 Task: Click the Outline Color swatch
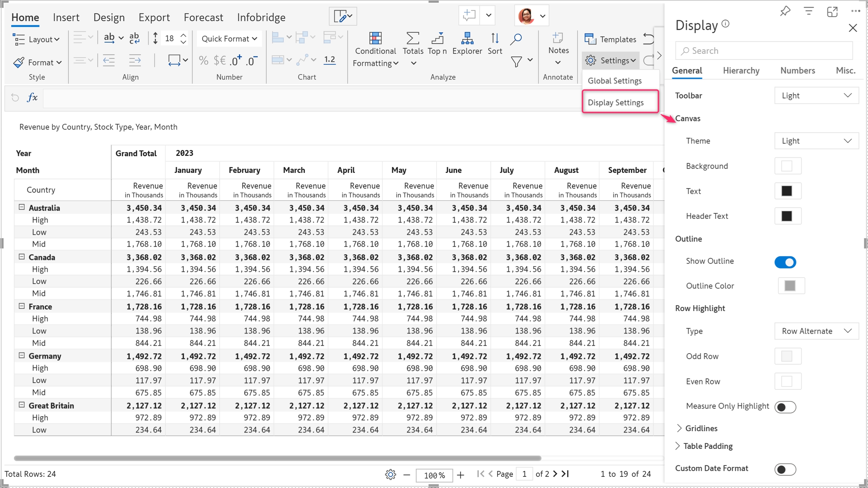(x=790, y=286)
